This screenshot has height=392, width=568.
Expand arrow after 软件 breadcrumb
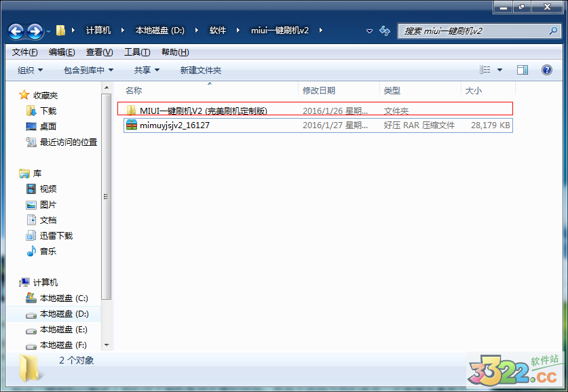[x=238, y=31]
